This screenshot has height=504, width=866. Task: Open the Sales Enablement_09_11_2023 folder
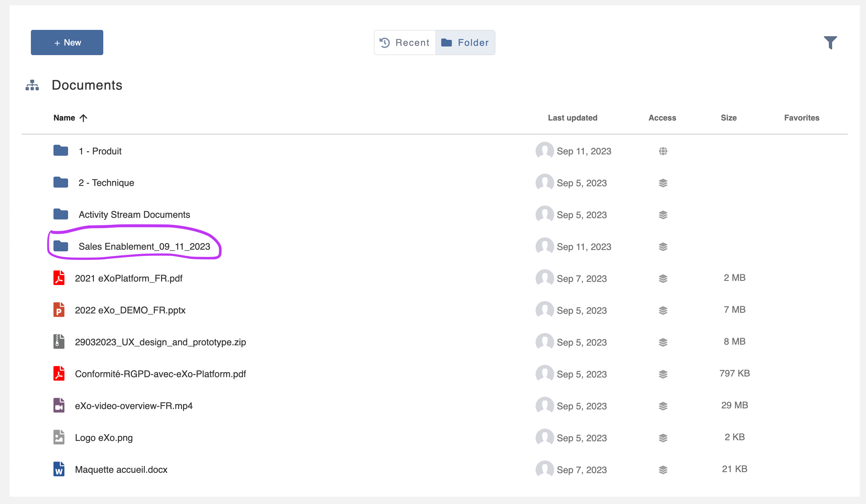(144, 246)
